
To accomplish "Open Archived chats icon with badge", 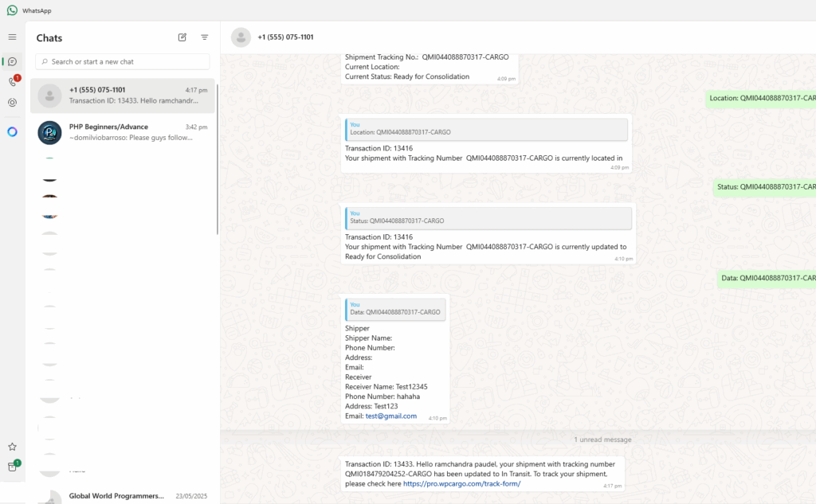I will (13, 466).
